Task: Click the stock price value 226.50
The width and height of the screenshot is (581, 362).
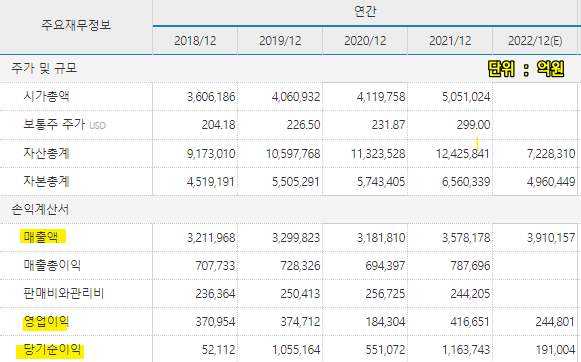Action: [x=303, y=125]
